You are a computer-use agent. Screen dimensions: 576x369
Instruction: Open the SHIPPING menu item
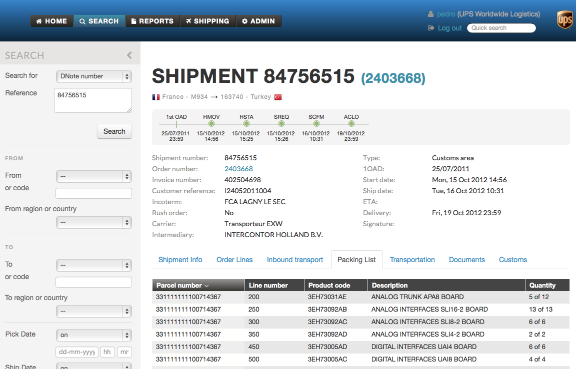(x=208, y=21)
